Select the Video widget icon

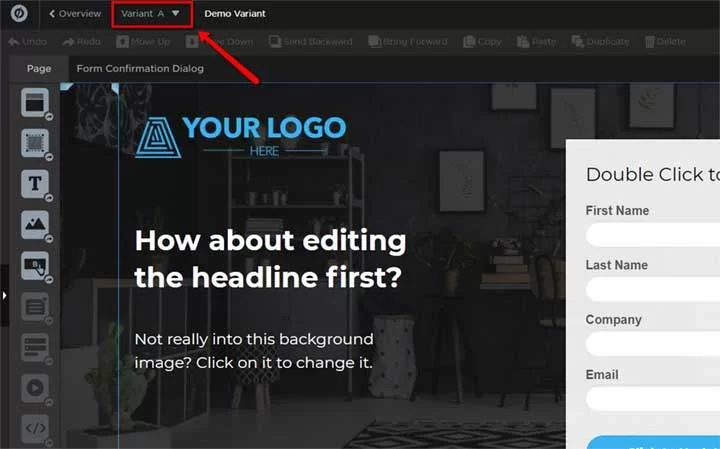(35, 388)
